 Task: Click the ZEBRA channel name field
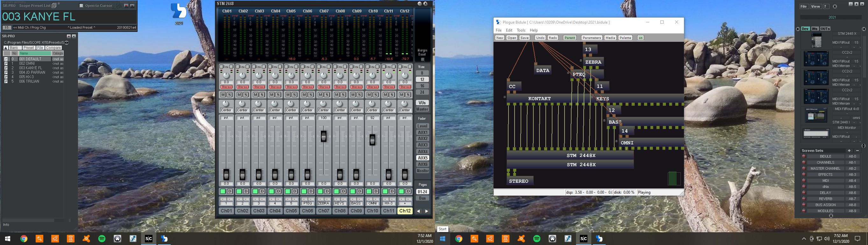[324, 204]
